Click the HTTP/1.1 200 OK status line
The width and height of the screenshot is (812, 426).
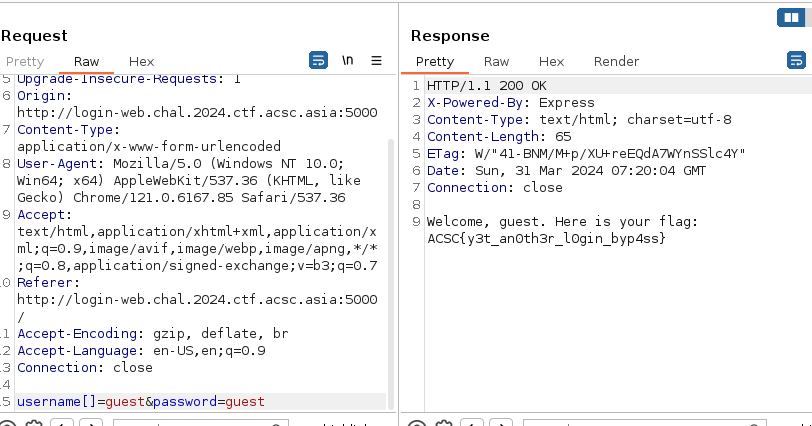[x=487, y=85]
